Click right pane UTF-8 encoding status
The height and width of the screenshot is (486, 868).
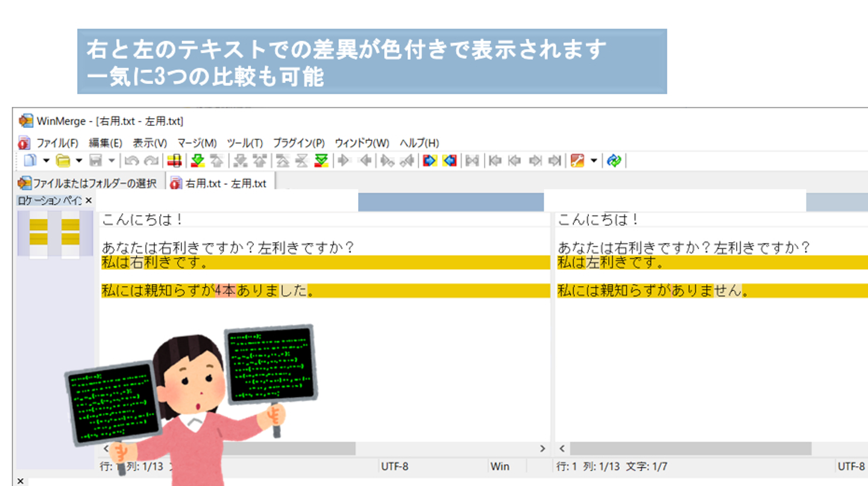(x=851, y=466)
